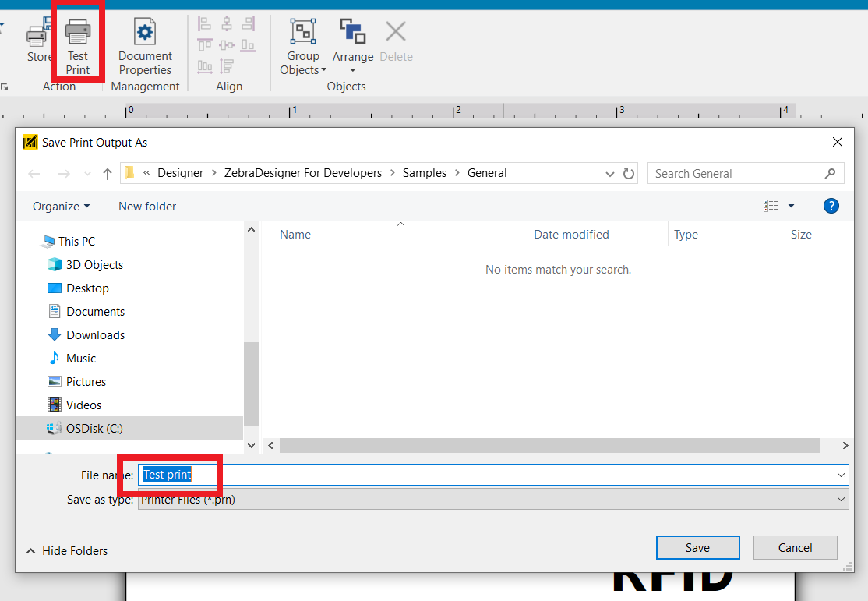
Task: Select the align top edges icon
Action: tap(204, 44)
